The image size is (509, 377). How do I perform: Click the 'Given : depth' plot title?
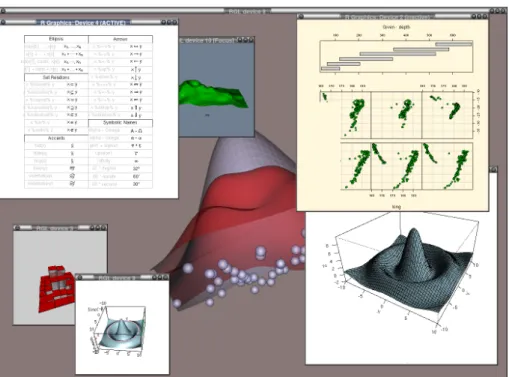(396, 27)
